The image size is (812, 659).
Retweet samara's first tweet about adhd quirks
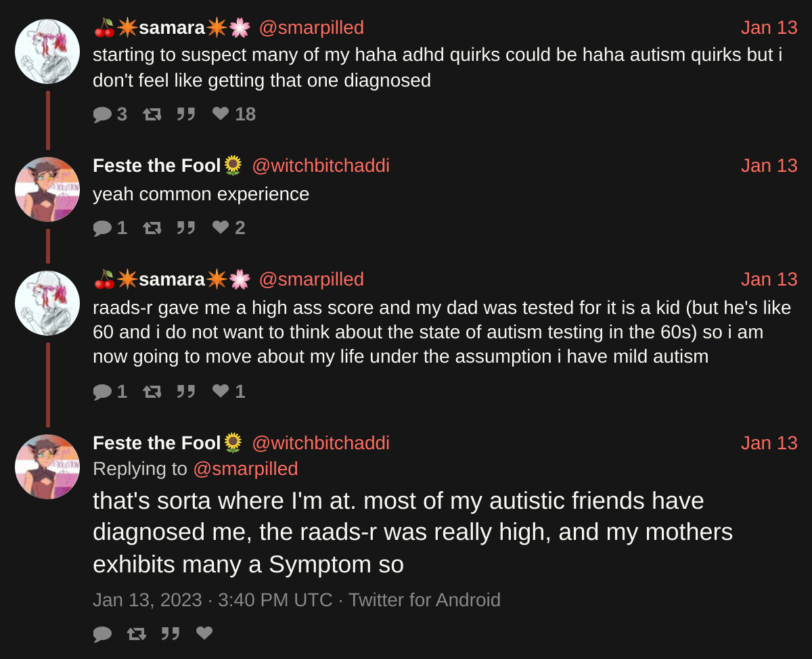click(x=152, y=114)
